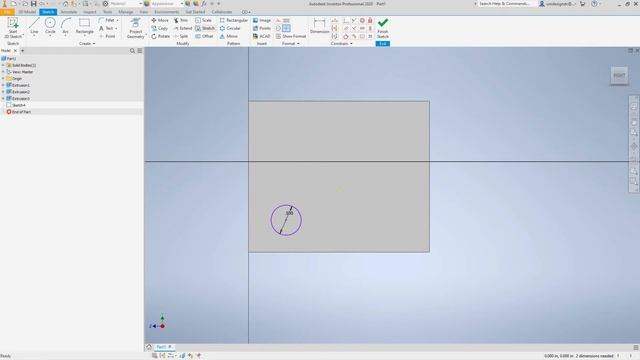640x360 pixels.
Task: Expand the Solid Bodies node
Action: pyautogui.click(x=3, y=65)
